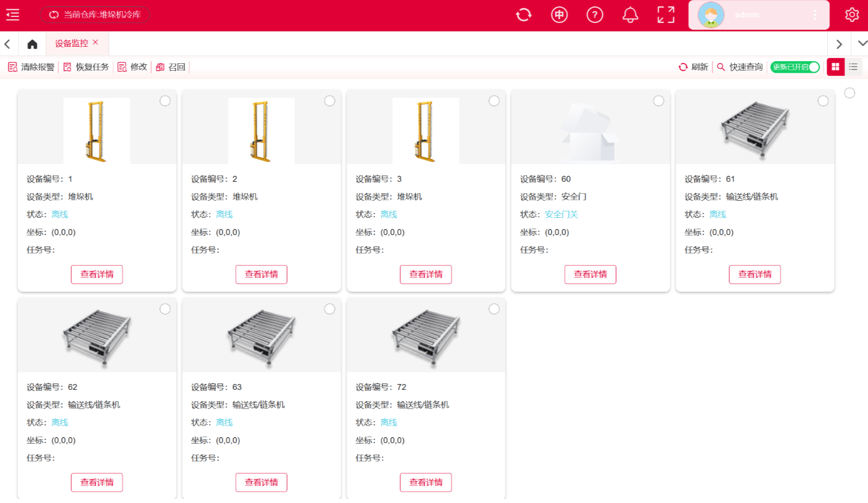Open notifications bell icon
The image size is (868, 503).
[x=630, y=15]
